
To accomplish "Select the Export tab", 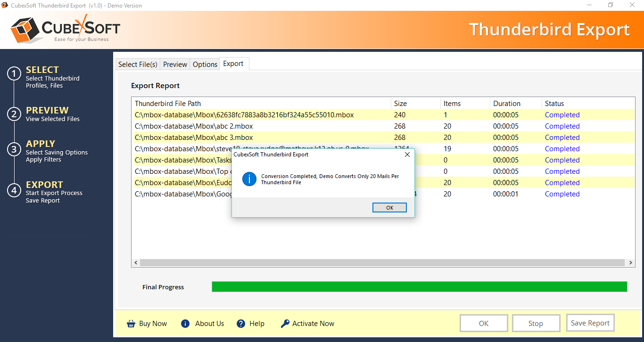I will pos(233,64).
